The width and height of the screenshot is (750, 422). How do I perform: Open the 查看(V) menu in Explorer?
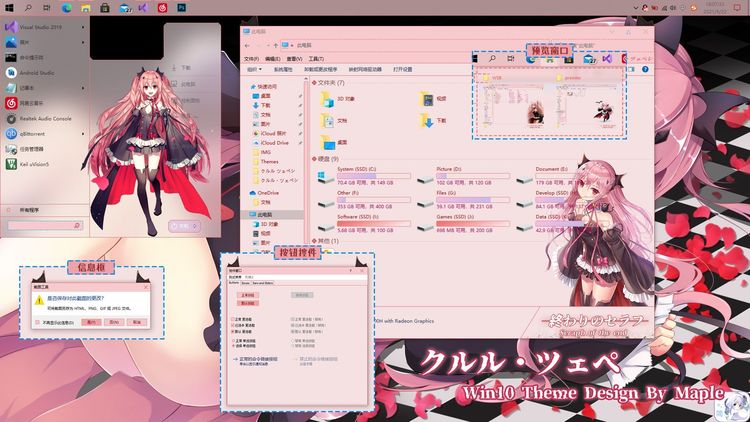pyautogui.click(x=294, y=59)
